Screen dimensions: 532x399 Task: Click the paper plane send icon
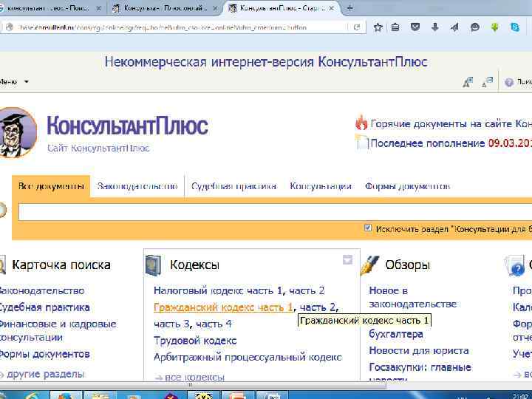tap(454, 27)
